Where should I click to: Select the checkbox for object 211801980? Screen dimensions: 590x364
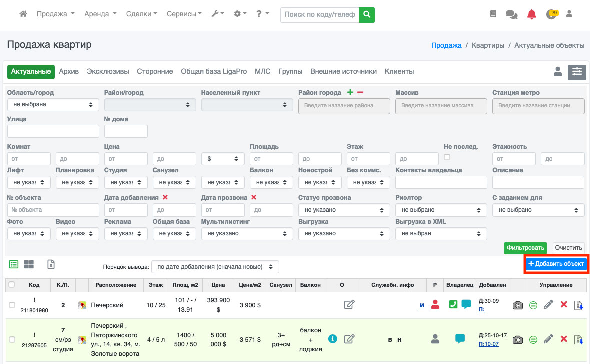12,305
